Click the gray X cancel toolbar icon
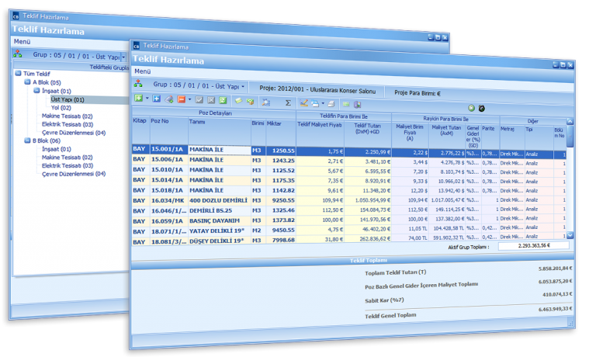The image size is (596, 364). click(x=211, y=99)
